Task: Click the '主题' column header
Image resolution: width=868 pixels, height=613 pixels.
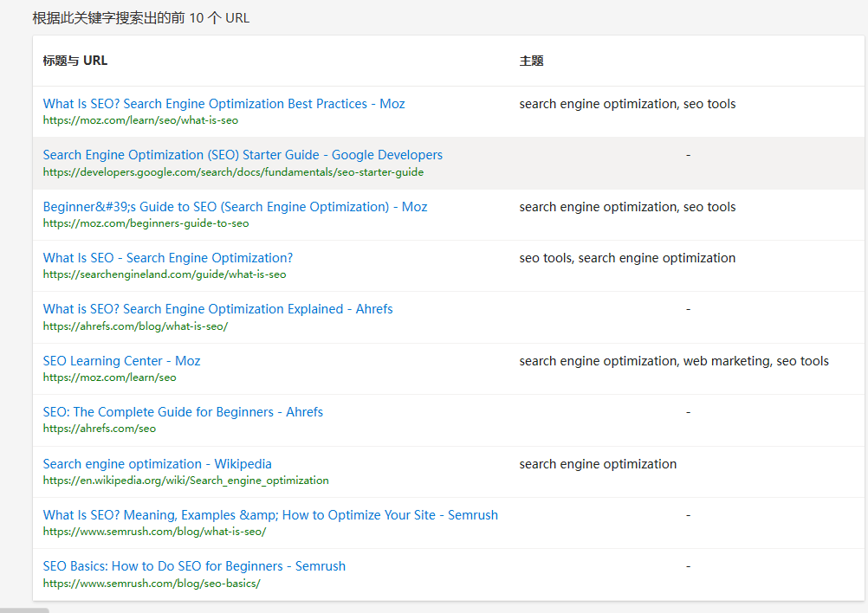Action: click(x=531, y=61)
